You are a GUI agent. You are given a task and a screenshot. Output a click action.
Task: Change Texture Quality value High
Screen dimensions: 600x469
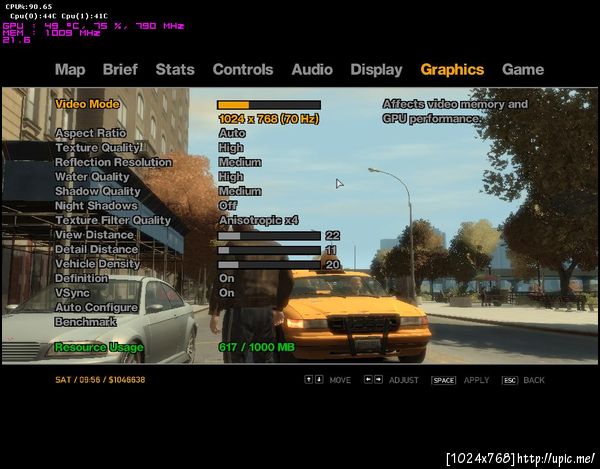click(231, 148)
